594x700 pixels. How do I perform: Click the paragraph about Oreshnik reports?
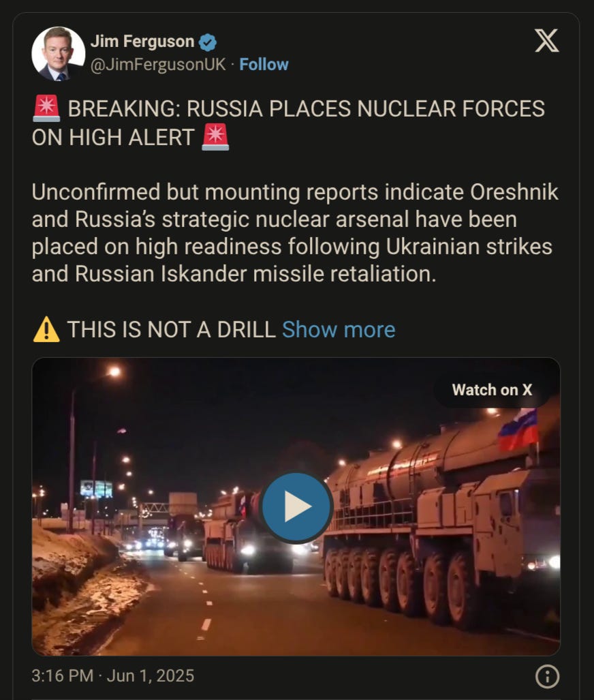coord(295,232)
